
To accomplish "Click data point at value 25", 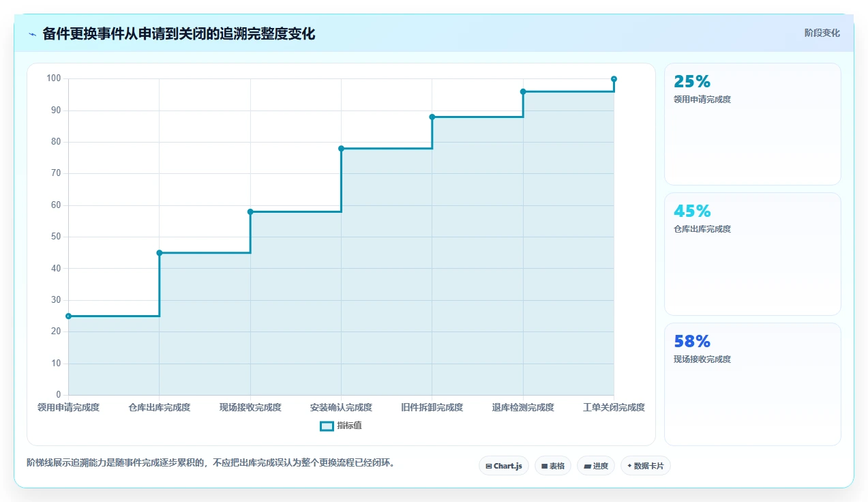I will click(68, 316).
